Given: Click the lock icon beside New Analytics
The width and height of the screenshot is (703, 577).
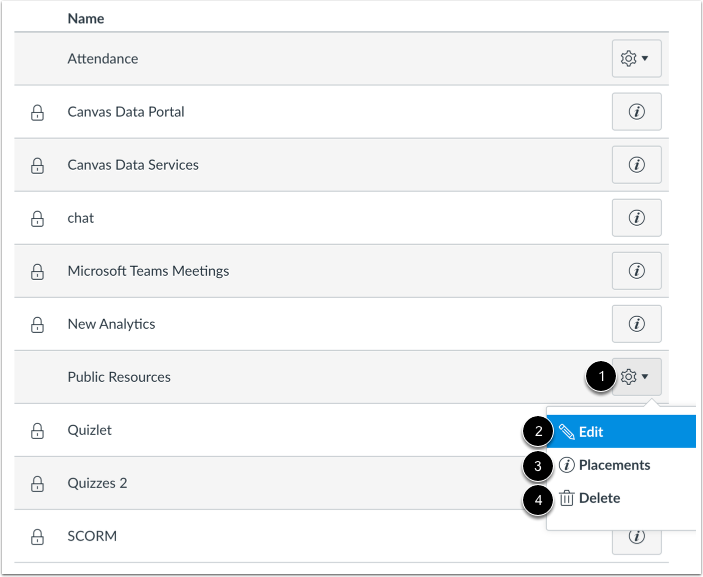Looking at the screenshot, I should (37, 325).
